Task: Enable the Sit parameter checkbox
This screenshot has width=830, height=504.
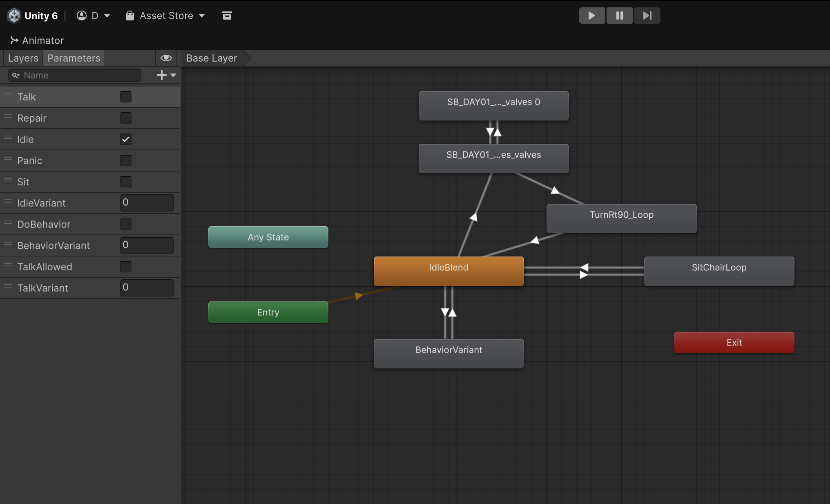Action: 126,182
